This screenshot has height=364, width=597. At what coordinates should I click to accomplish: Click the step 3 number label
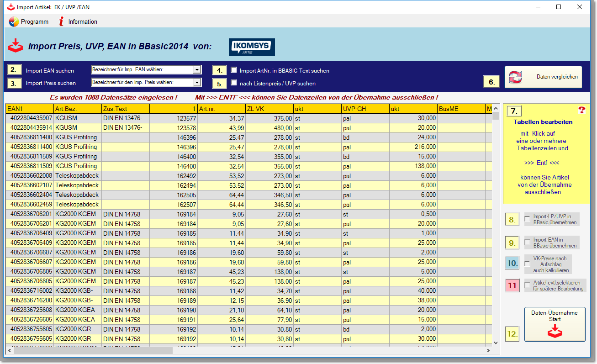point(14,83)
